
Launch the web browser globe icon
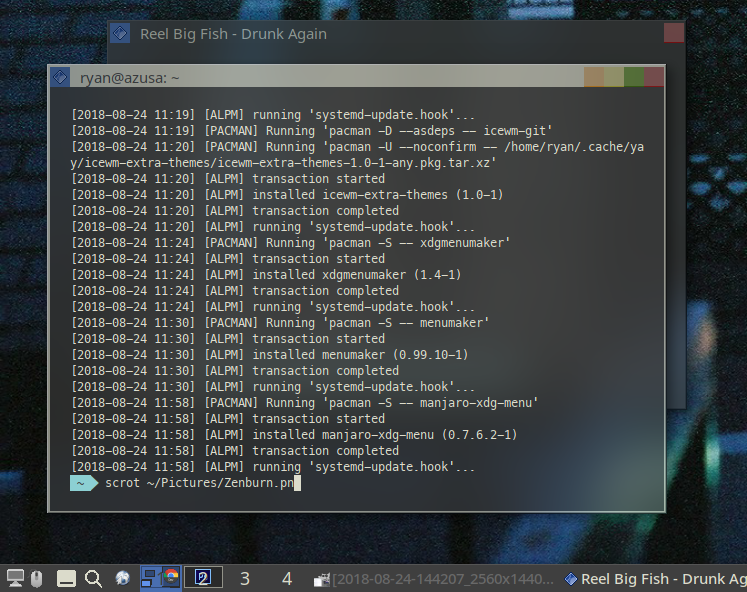coord(122,579)
